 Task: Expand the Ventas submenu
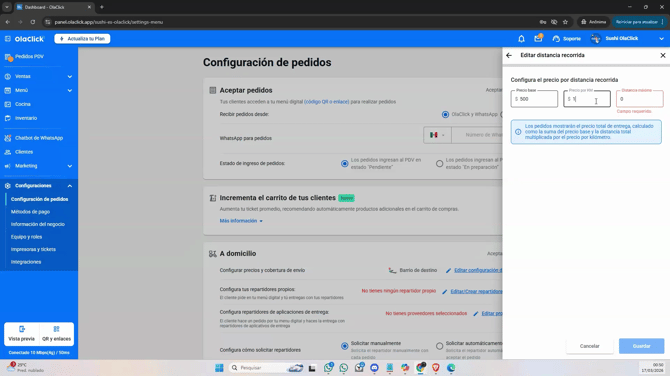70,77
